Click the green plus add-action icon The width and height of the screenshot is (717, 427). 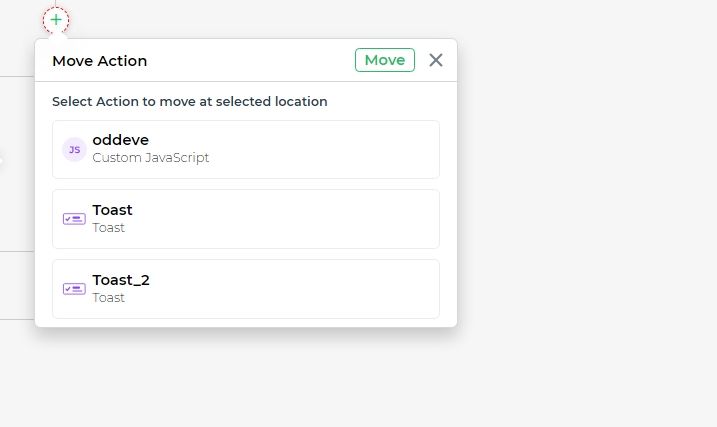[x=56, y=20]
